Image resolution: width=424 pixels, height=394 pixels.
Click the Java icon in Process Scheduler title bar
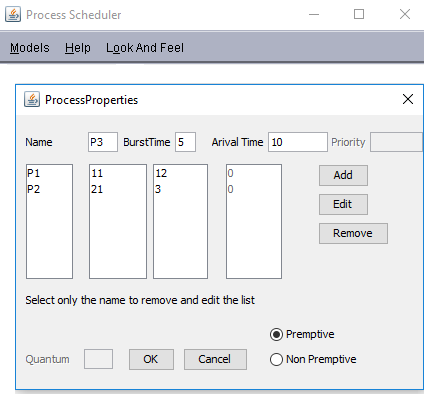pos(13,14)
